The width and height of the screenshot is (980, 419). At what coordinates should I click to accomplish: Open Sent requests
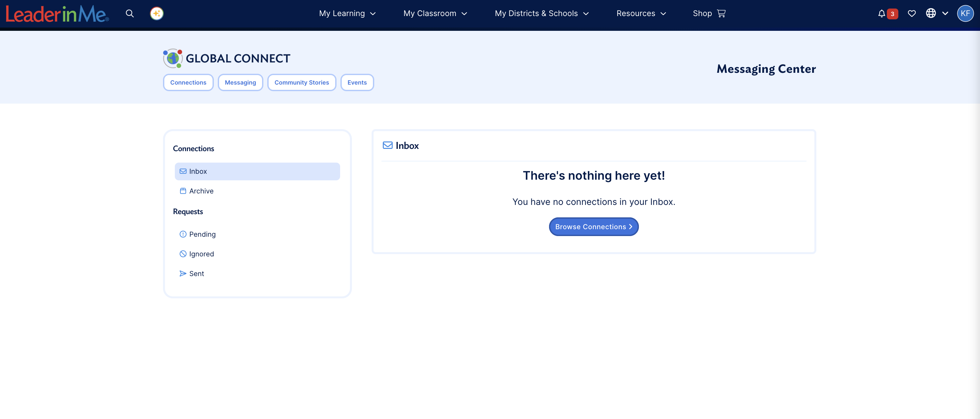[257, 273]
